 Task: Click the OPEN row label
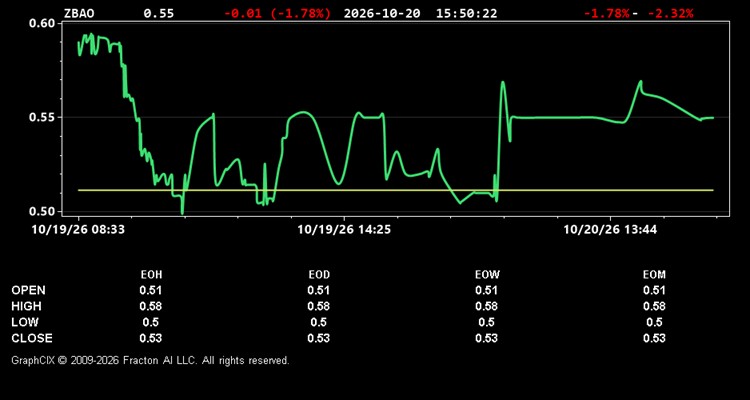[x=29, y=290]
